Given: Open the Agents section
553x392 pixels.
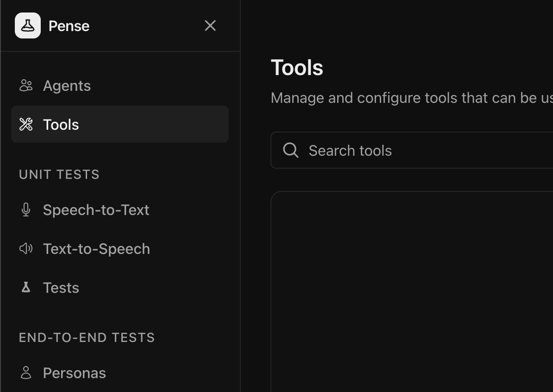Looking at the screenshot, I should pyautogui.click(x=67, y=85).
